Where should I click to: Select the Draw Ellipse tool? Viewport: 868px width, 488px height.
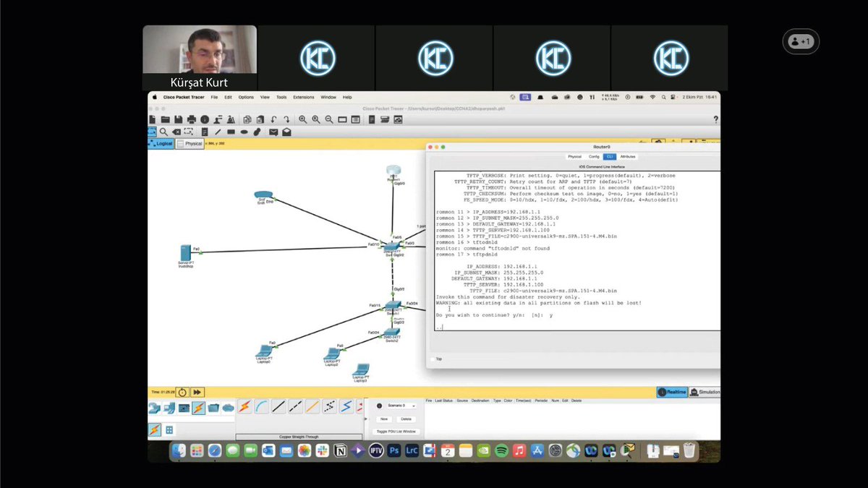pyautogui.click(x=244, y=132)
